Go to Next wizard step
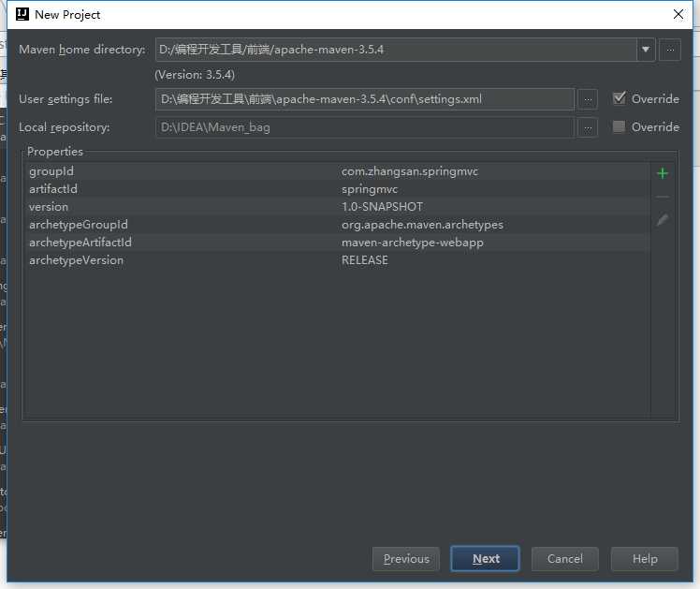This screenshot has height=589, width=700. 486,559
